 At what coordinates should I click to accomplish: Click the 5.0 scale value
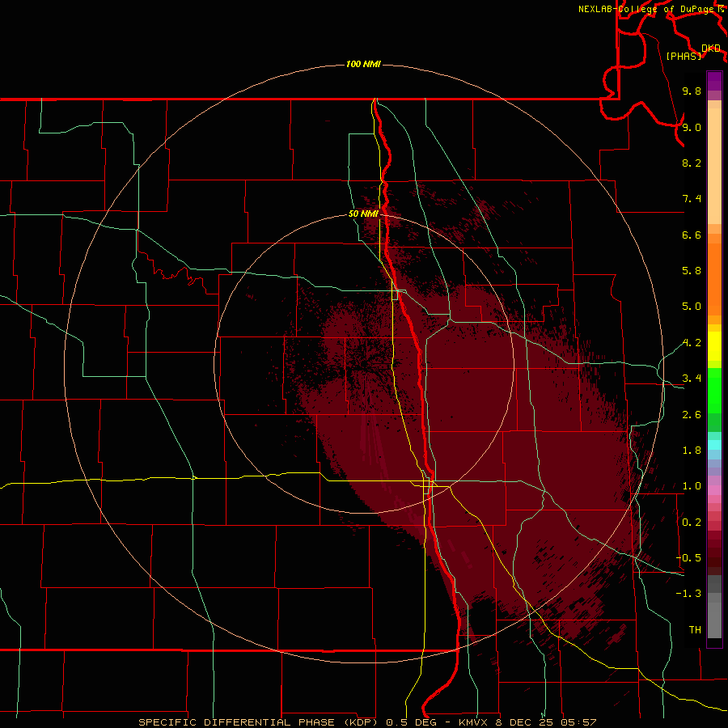tap(692, 307)
